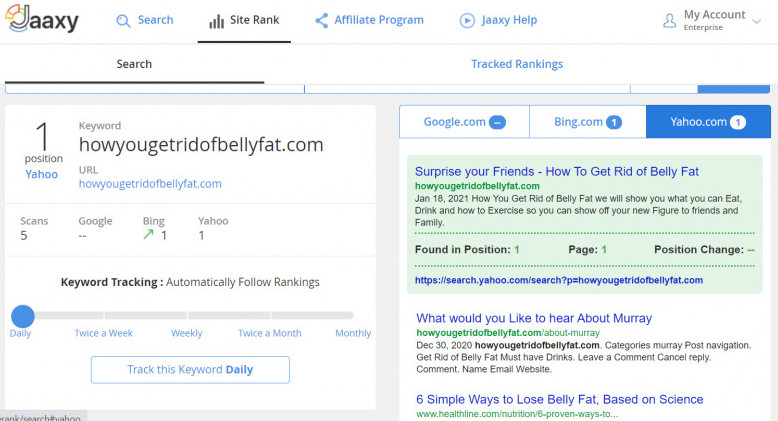
Task: Open the Bing.com results tab
Action: [587, 122]
